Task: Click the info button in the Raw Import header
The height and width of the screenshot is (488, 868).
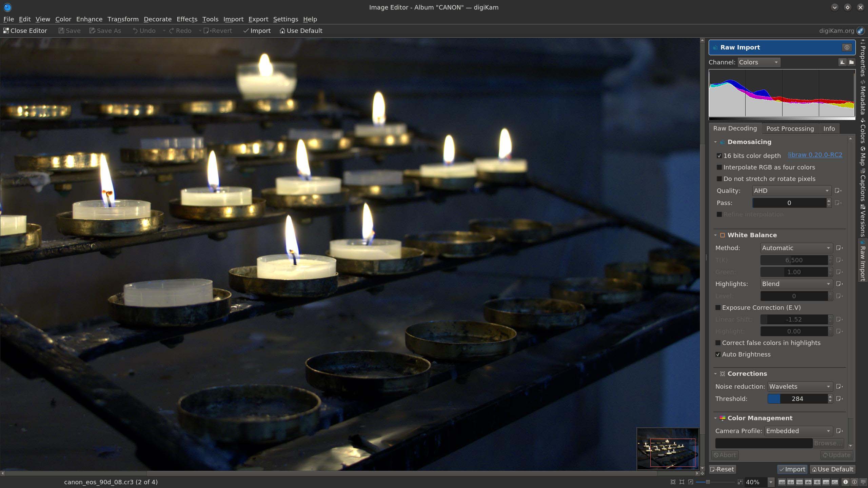Action: [847, 47]
